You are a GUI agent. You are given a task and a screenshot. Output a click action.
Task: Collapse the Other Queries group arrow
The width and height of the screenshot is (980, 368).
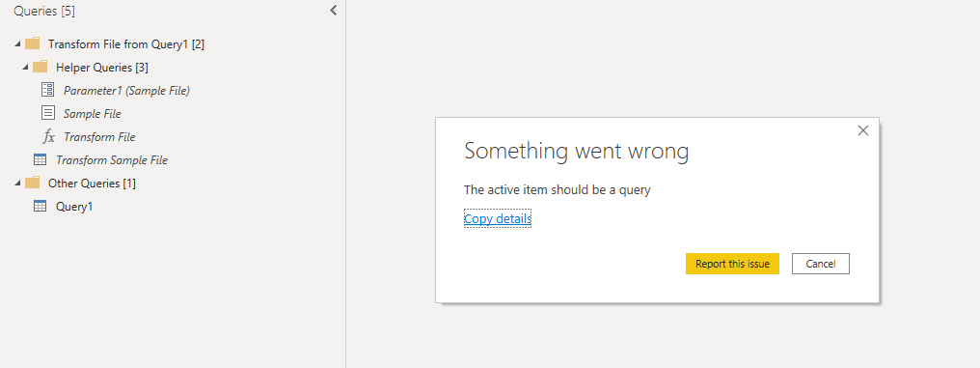coord(16,184)
